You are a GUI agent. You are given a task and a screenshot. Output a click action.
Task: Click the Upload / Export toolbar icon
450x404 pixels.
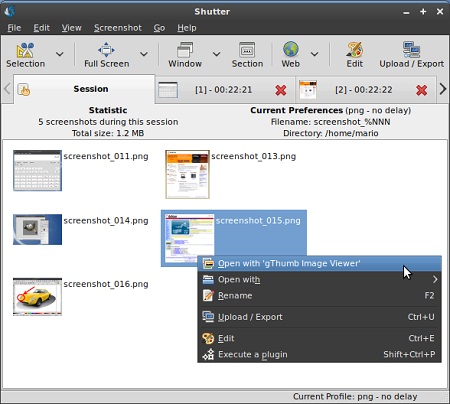411,49
